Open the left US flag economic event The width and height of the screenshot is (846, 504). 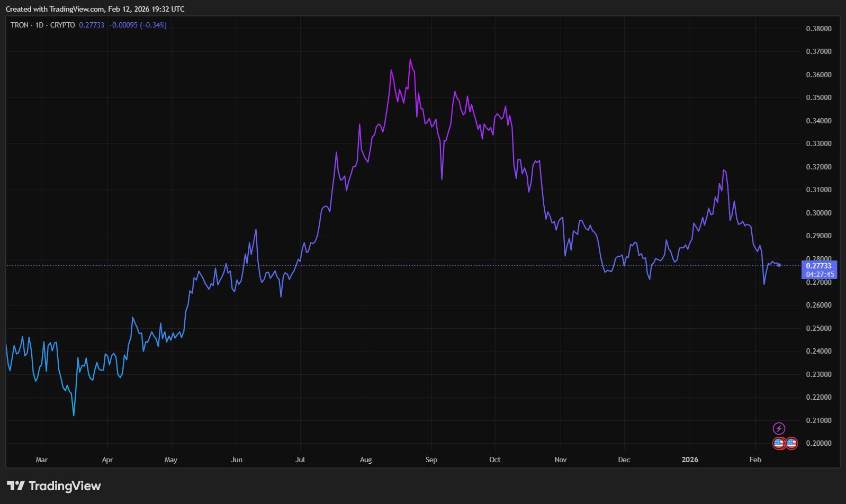point(779,443)
